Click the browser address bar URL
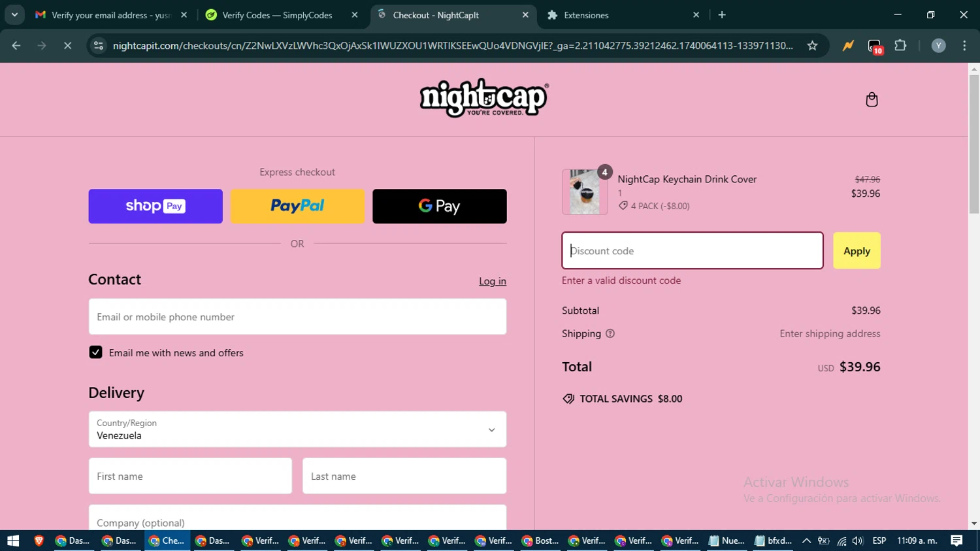980x551 pixels. coord(453,46)
